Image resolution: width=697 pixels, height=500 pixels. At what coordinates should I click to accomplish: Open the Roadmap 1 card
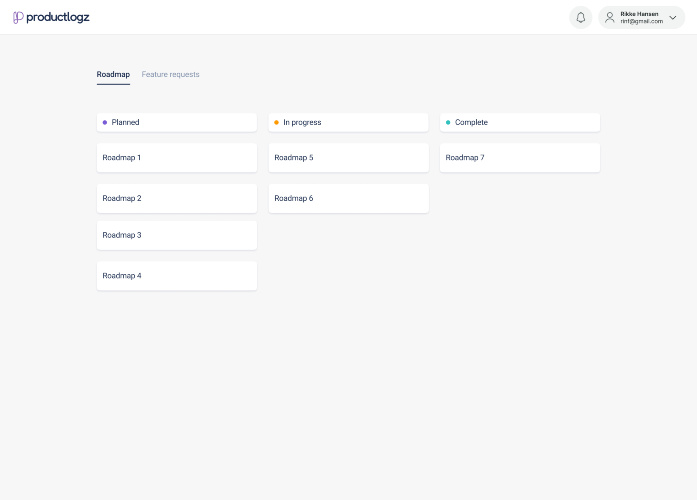177,157
